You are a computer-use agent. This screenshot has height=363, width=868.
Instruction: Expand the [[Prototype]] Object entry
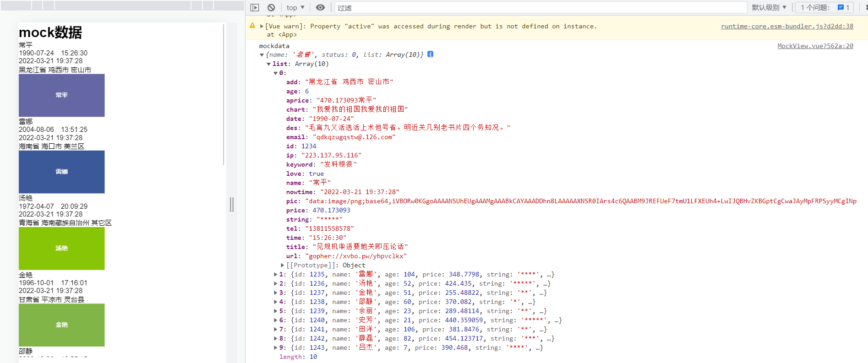point(283,265)
